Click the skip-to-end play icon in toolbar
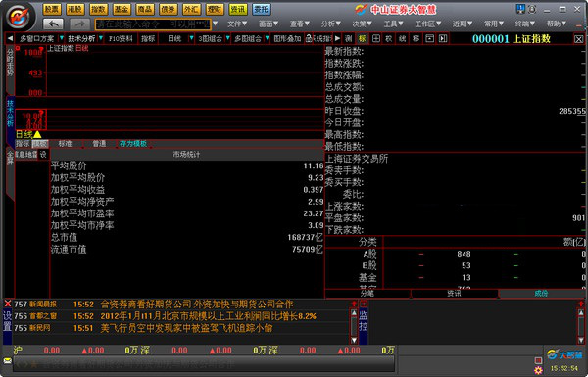Screen dimensions: 588x377 click(x=443, y=38)
